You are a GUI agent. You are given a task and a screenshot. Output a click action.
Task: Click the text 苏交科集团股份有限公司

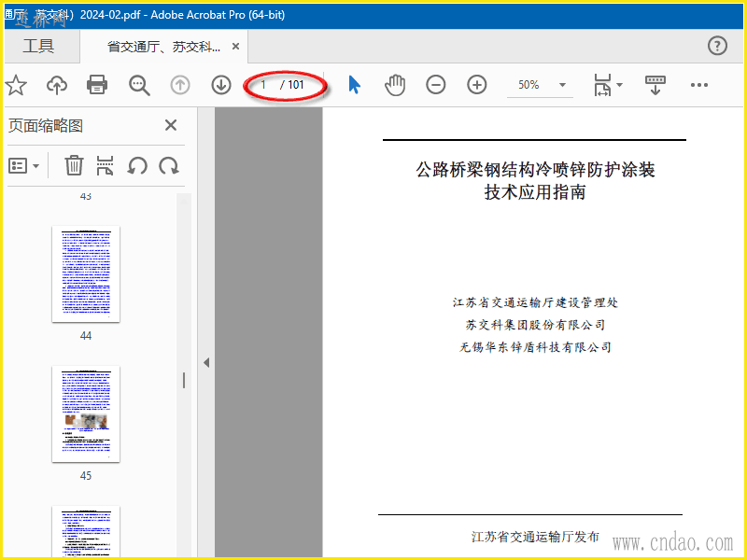(535, 325)
